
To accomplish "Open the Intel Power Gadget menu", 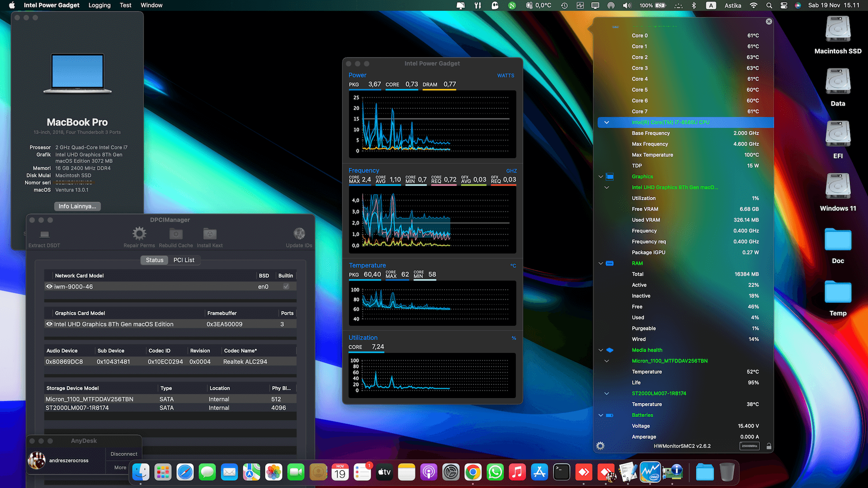I will coord(52,5).
